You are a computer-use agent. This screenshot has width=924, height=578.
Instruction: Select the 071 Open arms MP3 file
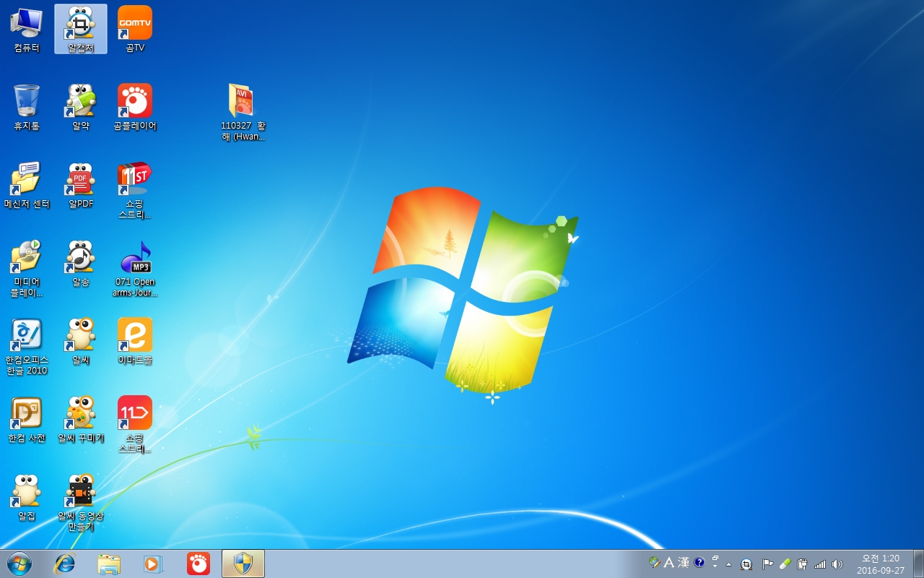pyautogui.click(x=135, y=259)
